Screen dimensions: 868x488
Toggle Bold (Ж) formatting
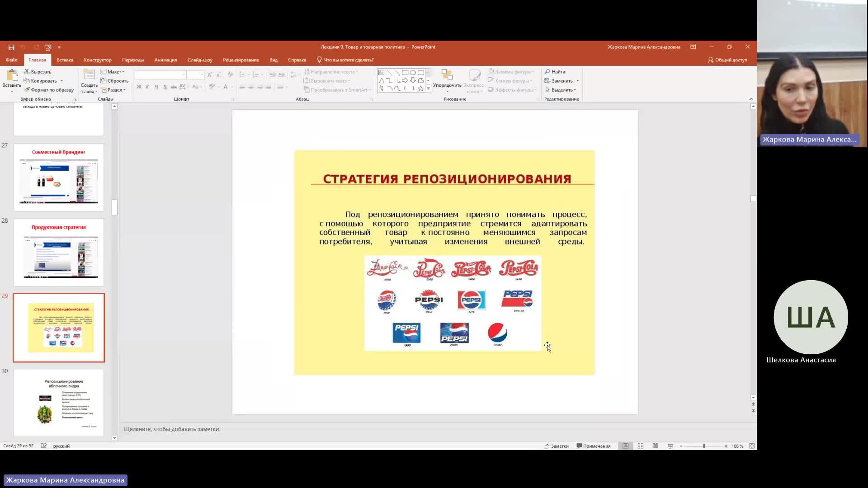[139, 87]
